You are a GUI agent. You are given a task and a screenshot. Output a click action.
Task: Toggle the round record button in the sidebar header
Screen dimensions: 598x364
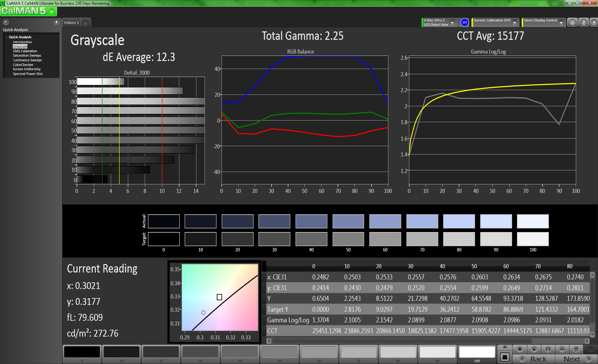pyautogui.click(x=6, y=22)
